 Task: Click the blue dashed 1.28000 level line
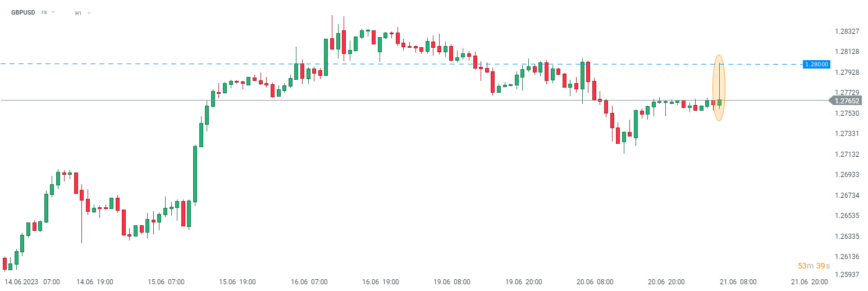(x=393, y=64)
